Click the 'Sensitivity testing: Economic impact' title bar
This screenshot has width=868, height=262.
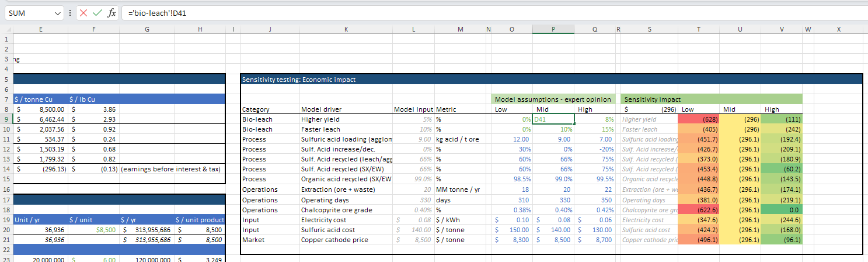click(551, 80)
